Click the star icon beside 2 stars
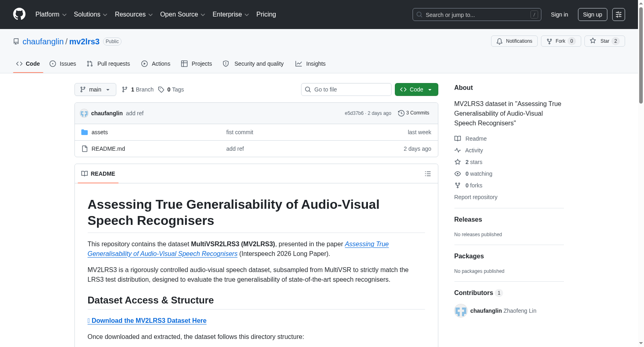Image resolution: width=644 pixels, height=347 pixels. (x=458, y=162)
